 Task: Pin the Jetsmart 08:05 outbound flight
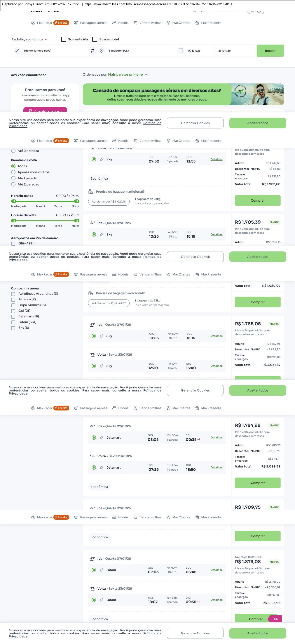[102, 438]
